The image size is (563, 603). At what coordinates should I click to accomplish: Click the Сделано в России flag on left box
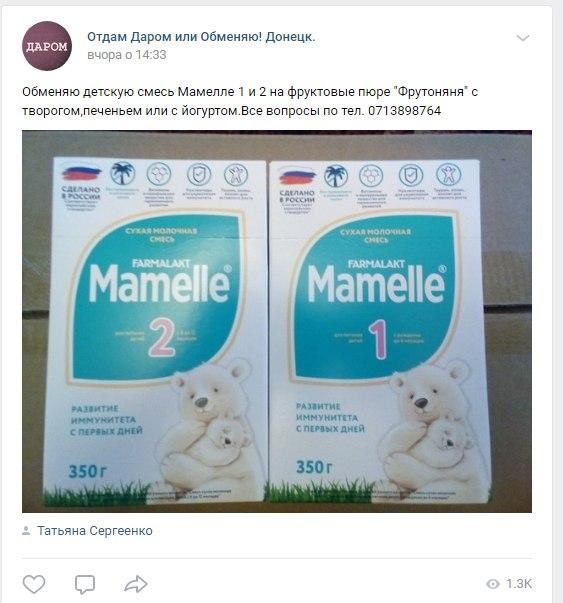coord(82,173)
